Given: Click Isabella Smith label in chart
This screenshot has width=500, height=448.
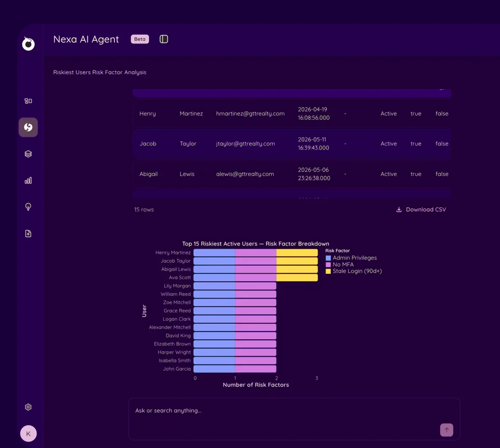Looking at the screenshot, I should pos(175,361).
